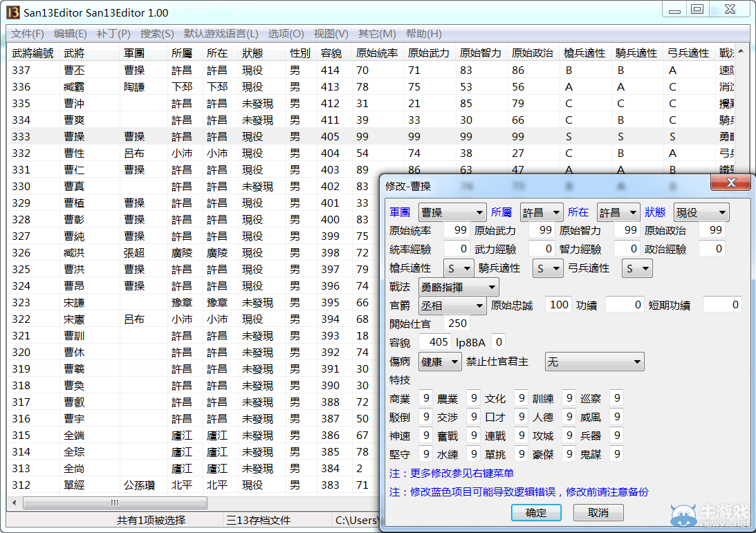Open the 选项(O) menu
756x533 pixels.
286,34
